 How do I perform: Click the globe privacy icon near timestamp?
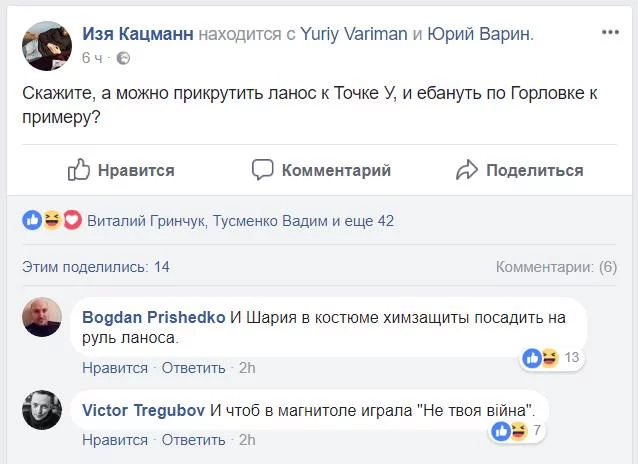point(123,58)
